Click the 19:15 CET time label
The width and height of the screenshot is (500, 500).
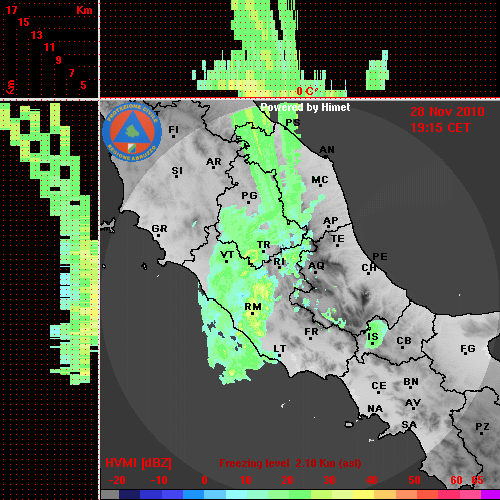tap(440, 128)
